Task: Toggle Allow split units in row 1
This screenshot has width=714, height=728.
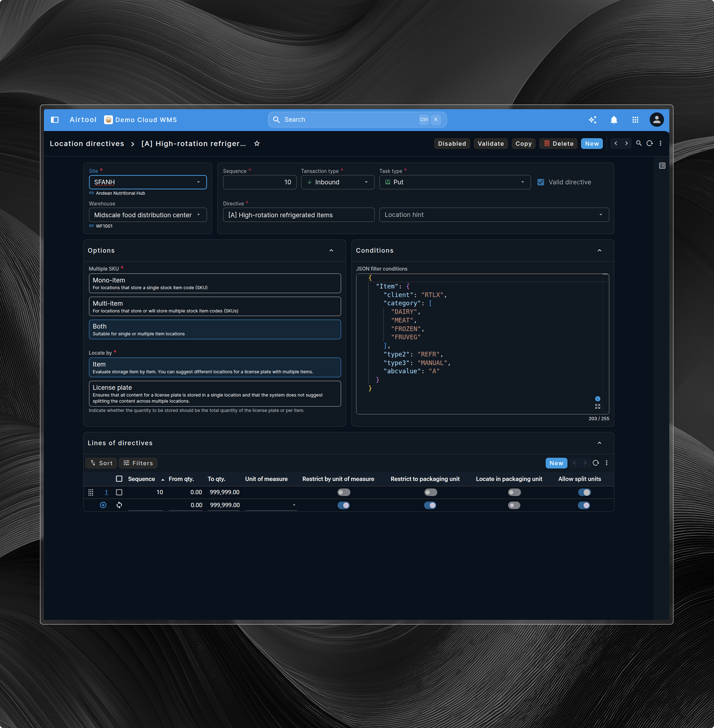Action: point(584,492)
